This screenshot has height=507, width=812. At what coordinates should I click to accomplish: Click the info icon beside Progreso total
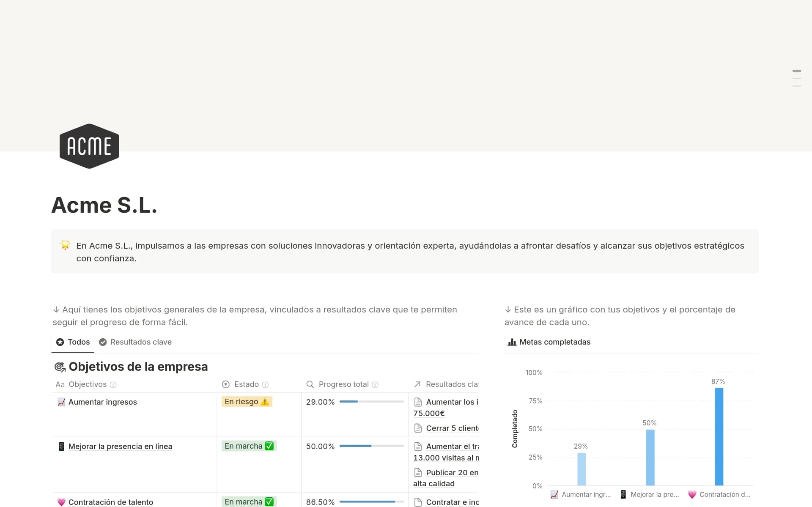tap(376, 385)
